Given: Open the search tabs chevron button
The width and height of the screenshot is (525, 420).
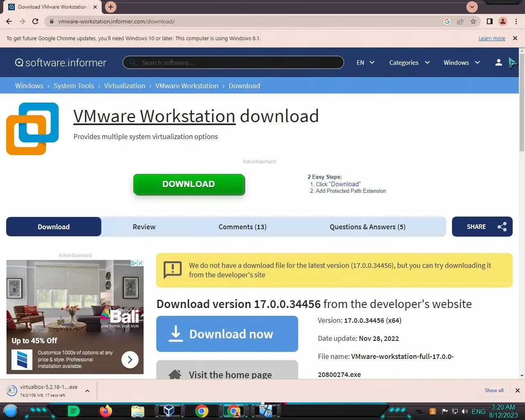Looking at the screenshot, I should [x=472, y=7].
